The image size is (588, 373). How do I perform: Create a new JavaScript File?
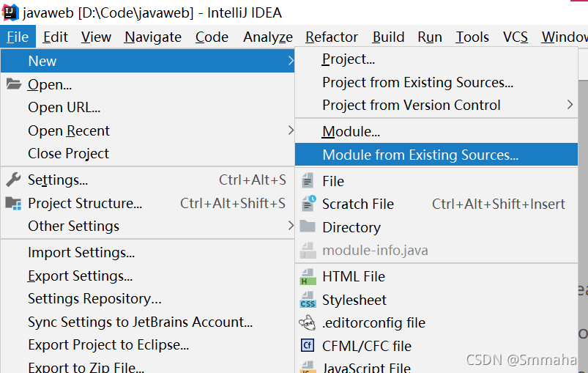point(436,366)
